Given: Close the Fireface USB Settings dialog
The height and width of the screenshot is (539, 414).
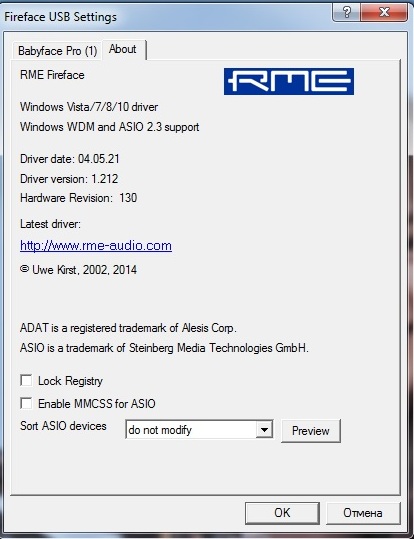Looking at the screenshot, I should [384, 13].
